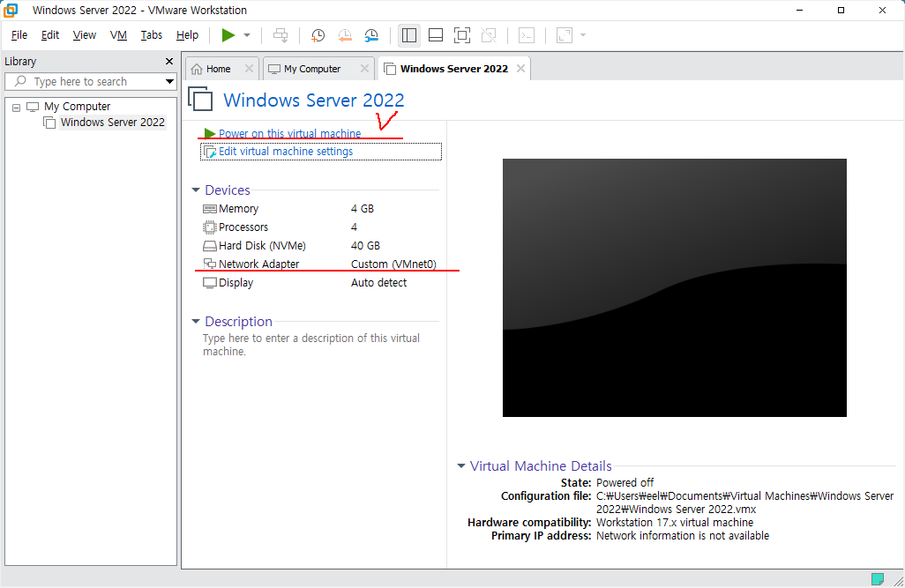
Task: Click Edit virtual machine settings link
Action: 286,151
